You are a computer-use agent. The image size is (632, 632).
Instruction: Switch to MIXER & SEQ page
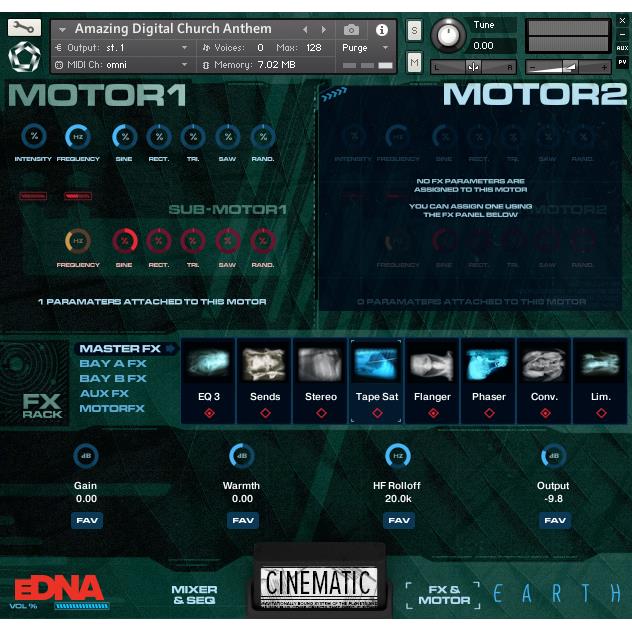[x=194, y=595]
